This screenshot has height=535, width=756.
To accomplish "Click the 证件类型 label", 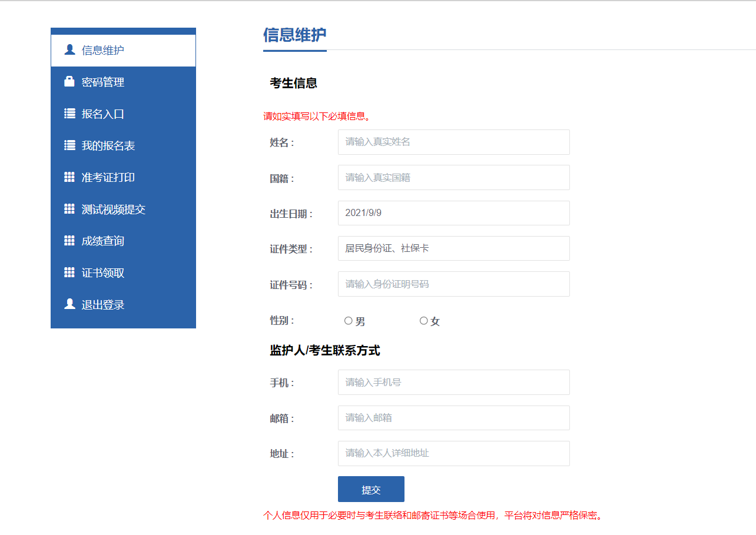I will tap(291, 250).
